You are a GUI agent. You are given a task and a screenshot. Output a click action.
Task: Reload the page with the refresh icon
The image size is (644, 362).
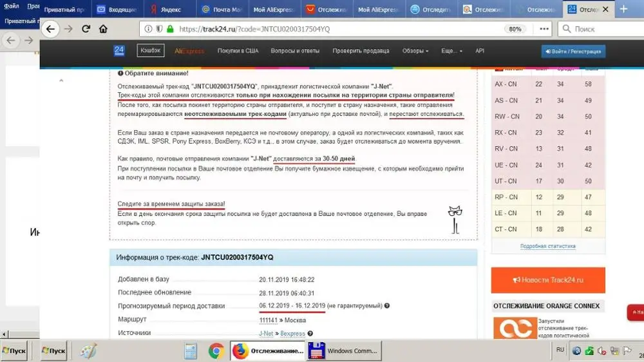(86, 29)
